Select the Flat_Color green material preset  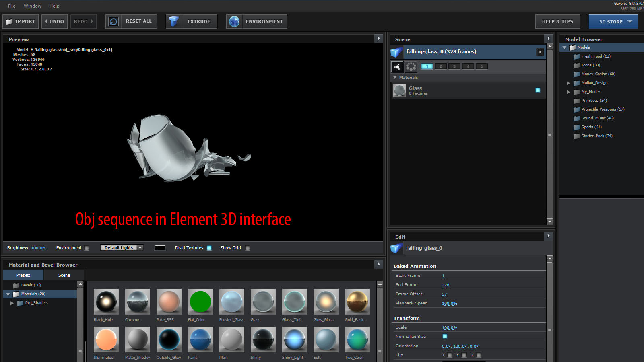(x=200, y=301)
